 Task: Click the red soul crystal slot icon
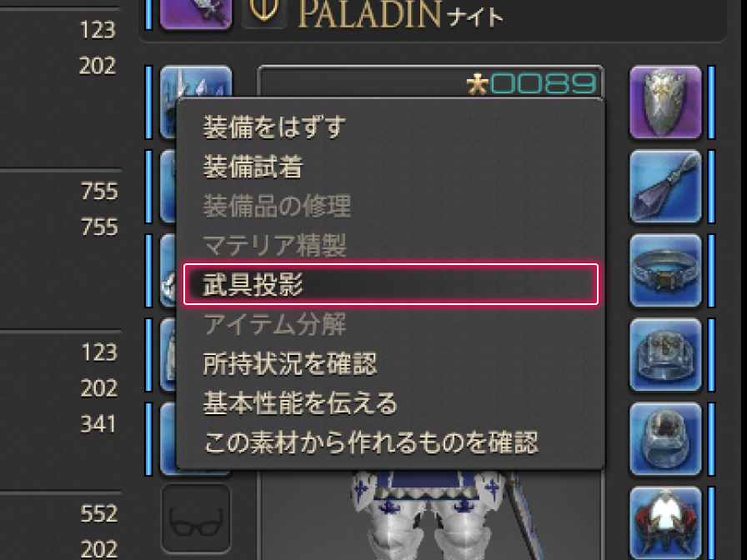pos(665,522)
